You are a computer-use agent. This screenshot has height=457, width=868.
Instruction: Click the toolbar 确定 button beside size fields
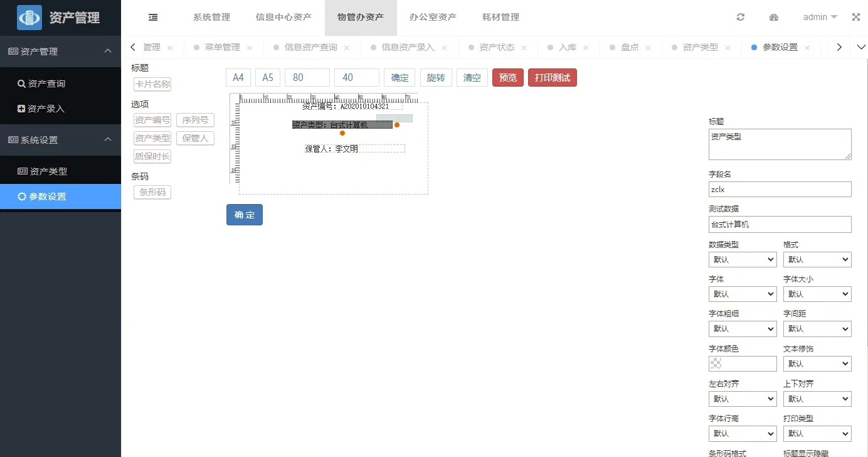(400, 78)
